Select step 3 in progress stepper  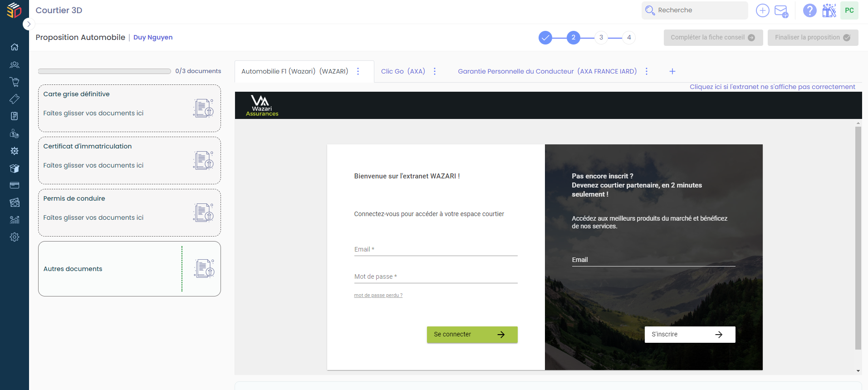click(x=601, y=38)
